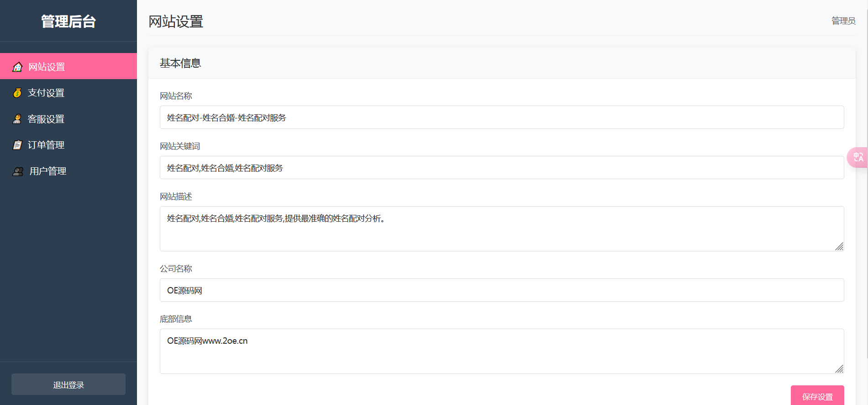The width and height of the screenshot is (868, 405).
Task: Click into the 底部信息 textarea
Action: [501, 351]
